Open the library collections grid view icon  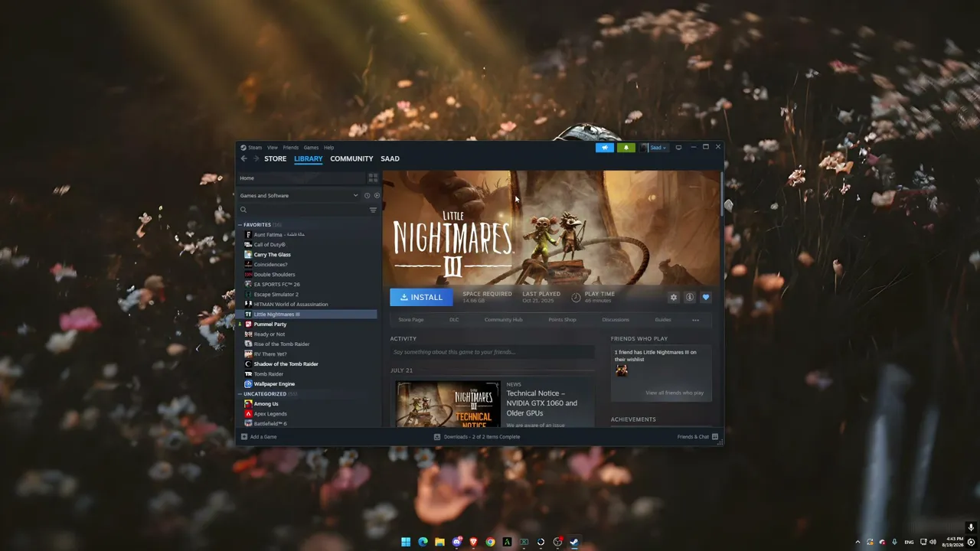(x=373, y=178)
